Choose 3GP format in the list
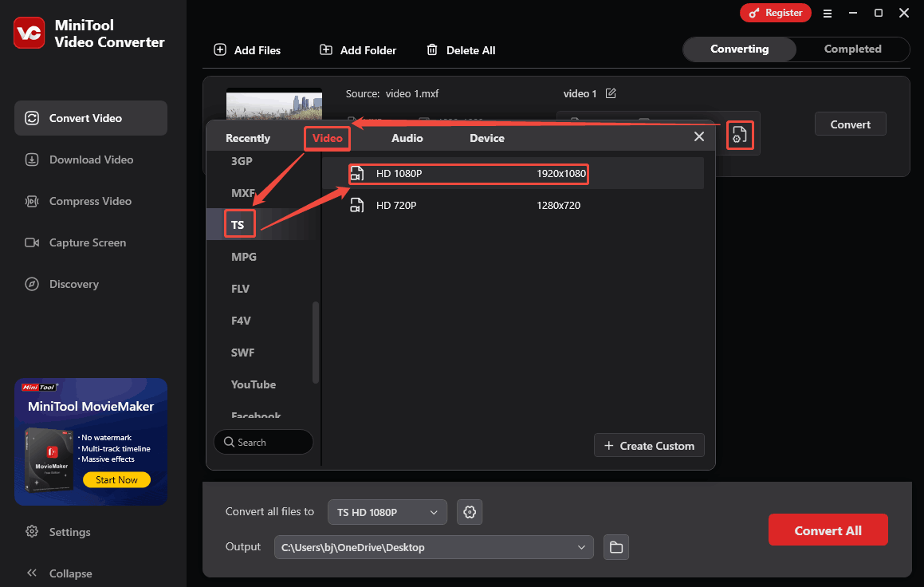Screen dimensions: 924x587 point(242,161)
